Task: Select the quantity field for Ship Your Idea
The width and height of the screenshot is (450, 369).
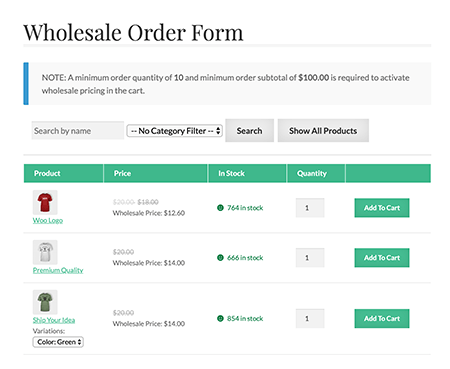Action: [310, 319]
